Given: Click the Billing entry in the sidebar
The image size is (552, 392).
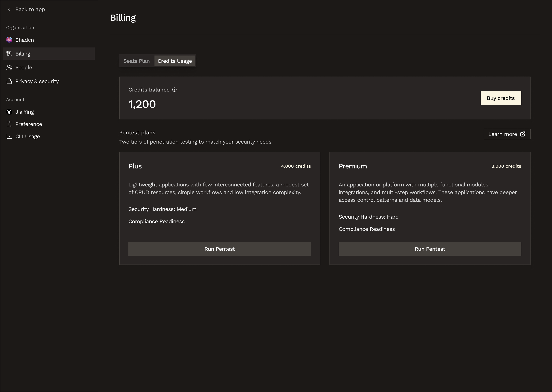Looking at the screenshot, I should (x=23, y=54).
